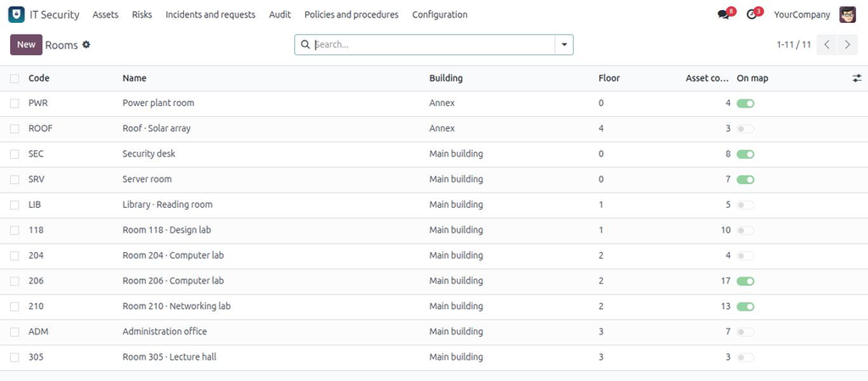Check the ADM row checkbox
Screen dimensions: 868x381
click(x=14, y=333)
